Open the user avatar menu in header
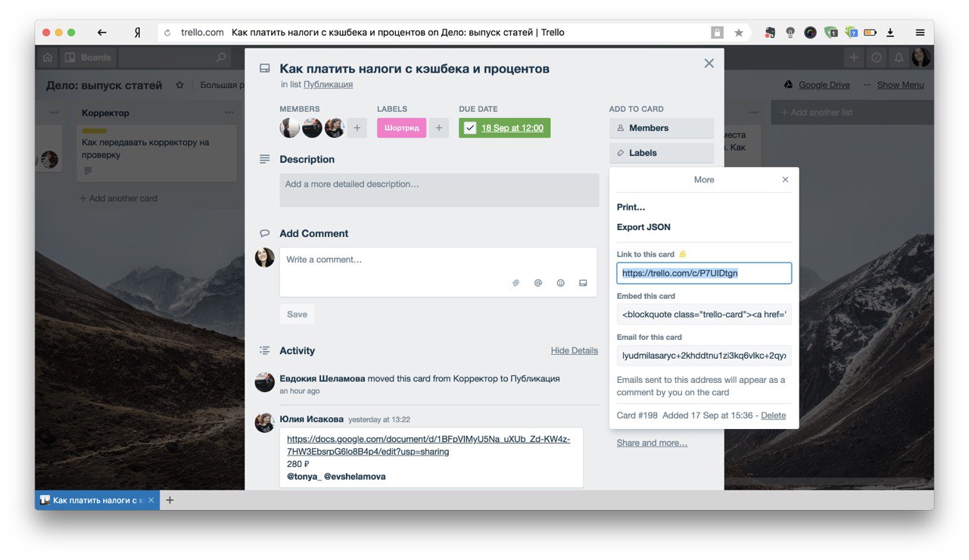This screenshot has width=969, height=560. click(921, 58)
